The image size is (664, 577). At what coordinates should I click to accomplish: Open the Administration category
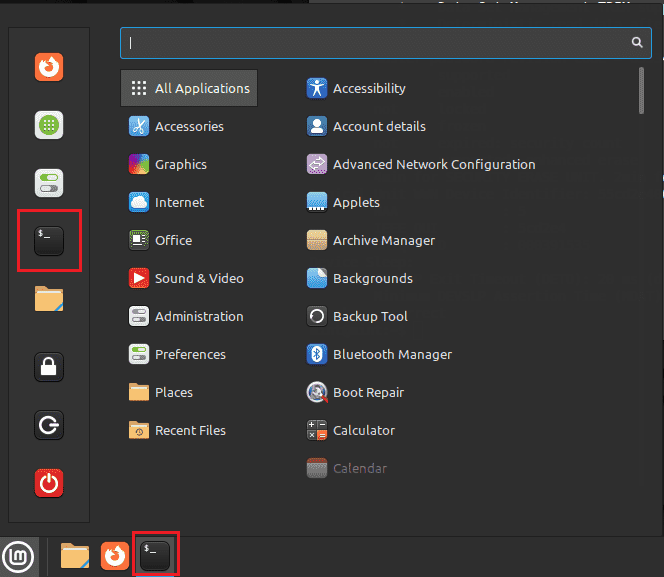pos(186,317)
